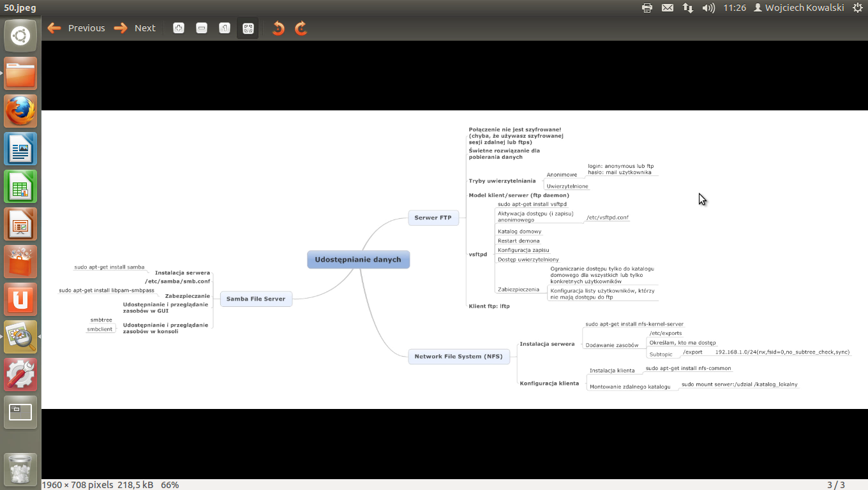Screen dimensions: 868x490
Task: Open the Ubuntu Dash home
Action: (x=20, y=36)
